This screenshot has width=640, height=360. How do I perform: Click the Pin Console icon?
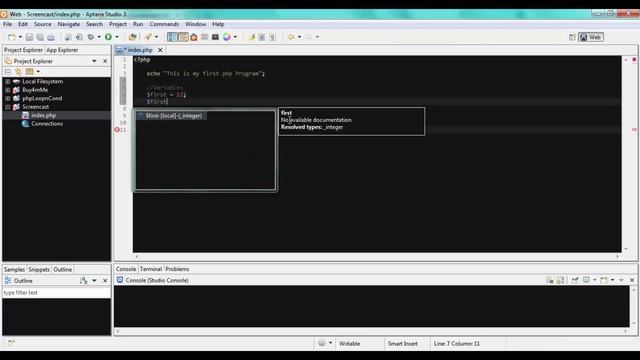tap(575, 280)
